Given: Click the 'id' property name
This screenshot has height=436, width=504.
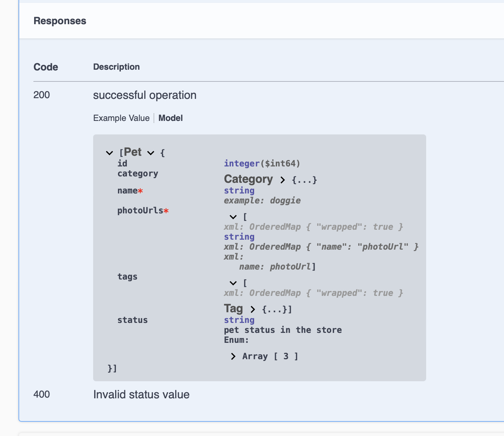Looking at the screenshot, I should 122,163.
